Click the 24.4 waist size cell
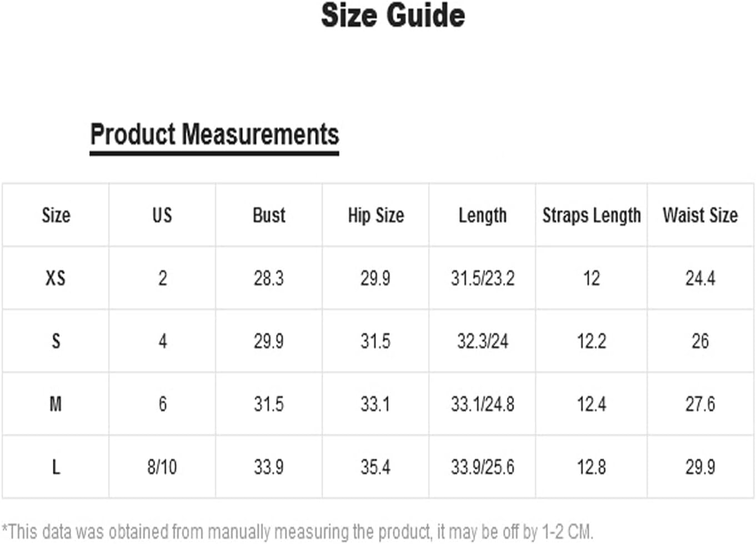Image resolution: width=756 pixels, height=544 pixels. [700, 278]
